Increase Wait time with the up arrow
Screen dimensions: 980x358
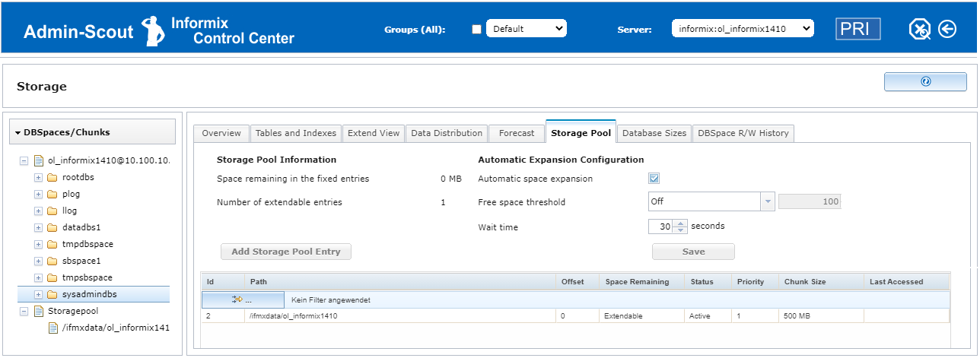pyautogui.click(x=681, y=223)
